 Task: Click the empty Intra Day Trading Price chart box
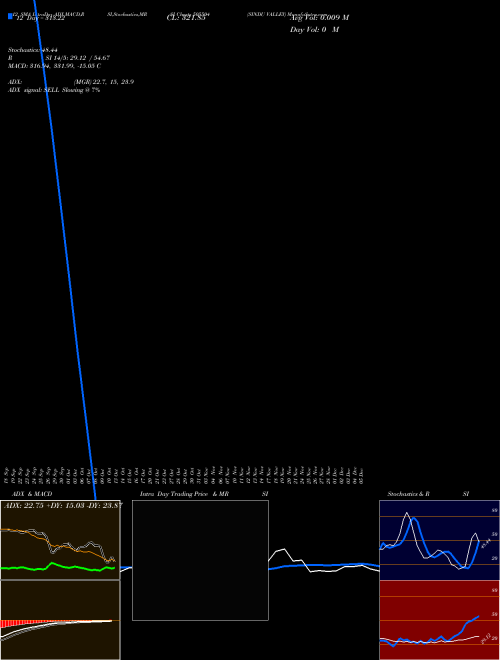point(200,560)
